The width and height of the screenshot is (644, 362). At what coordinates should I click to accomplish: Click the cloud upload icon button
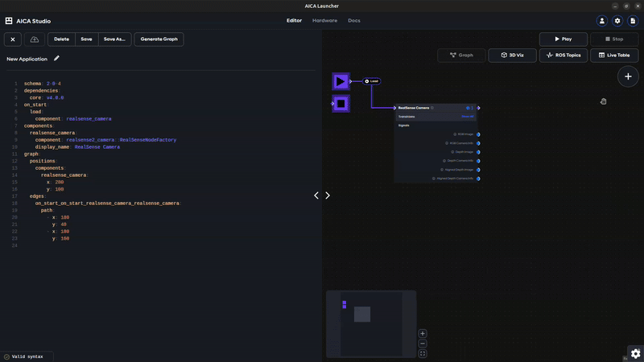[x=35, y=39]
